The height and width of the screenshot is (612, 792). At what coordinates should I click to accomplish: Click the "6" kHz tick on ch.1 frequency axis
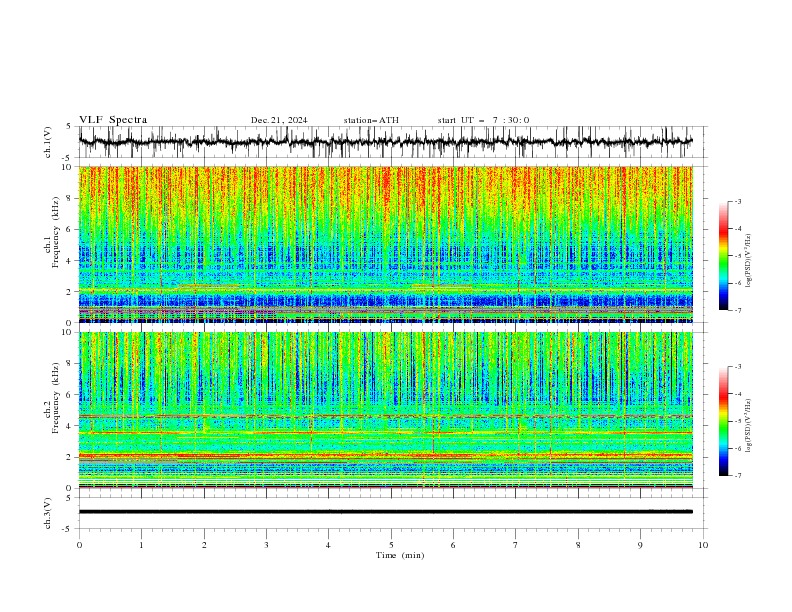tap(70, 230)
